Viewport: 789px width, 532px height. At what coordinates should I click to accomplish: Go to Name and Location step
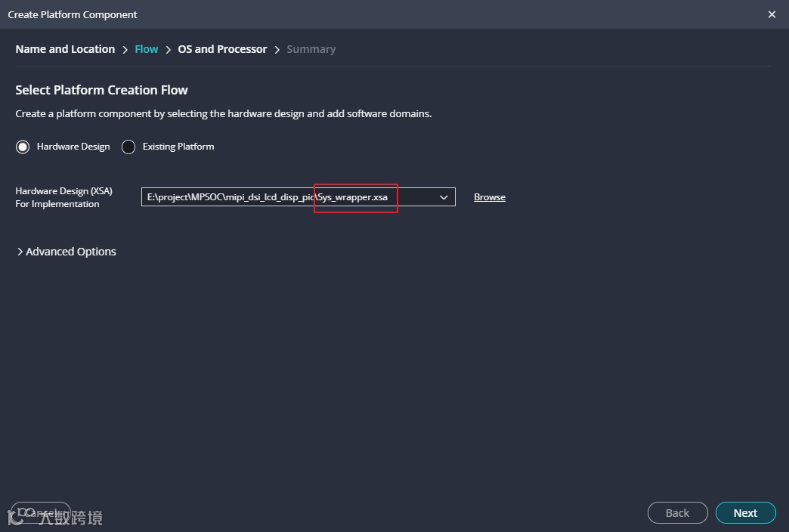click(x=65, y=49)
